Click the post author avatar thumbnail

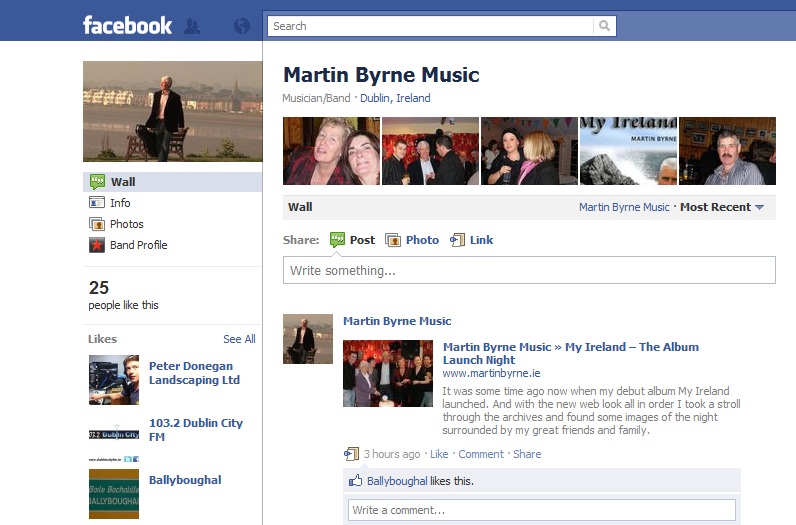(308, 339)
